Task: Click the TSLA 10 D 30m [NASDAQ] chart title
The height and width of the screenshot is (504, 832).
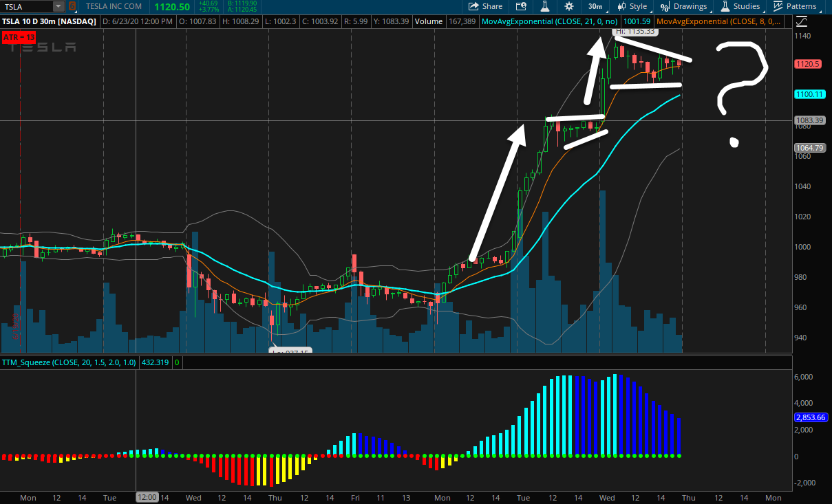Action: pos(50,21)
